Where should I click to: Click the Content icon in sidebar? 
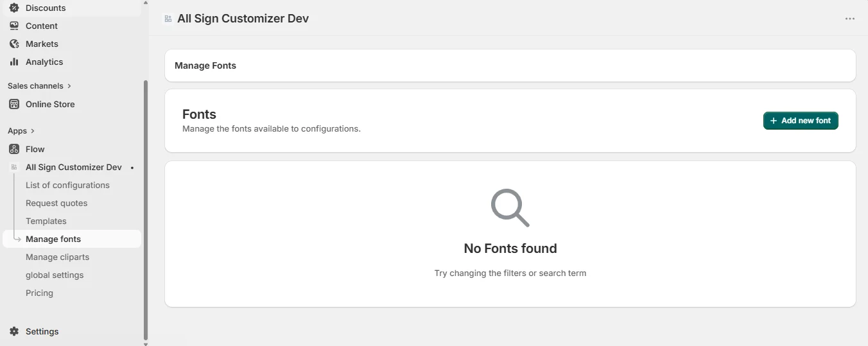click(x=14, y=26)
